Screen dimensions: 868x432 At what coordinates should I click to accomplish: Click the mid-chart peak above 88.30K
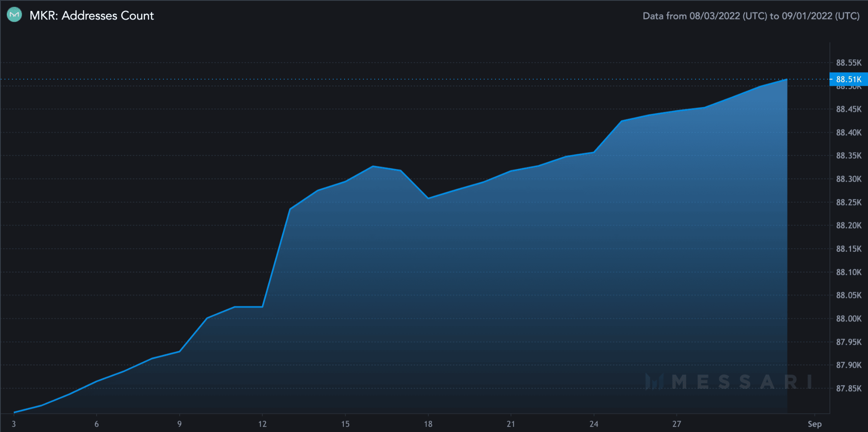tap(373, 166)
